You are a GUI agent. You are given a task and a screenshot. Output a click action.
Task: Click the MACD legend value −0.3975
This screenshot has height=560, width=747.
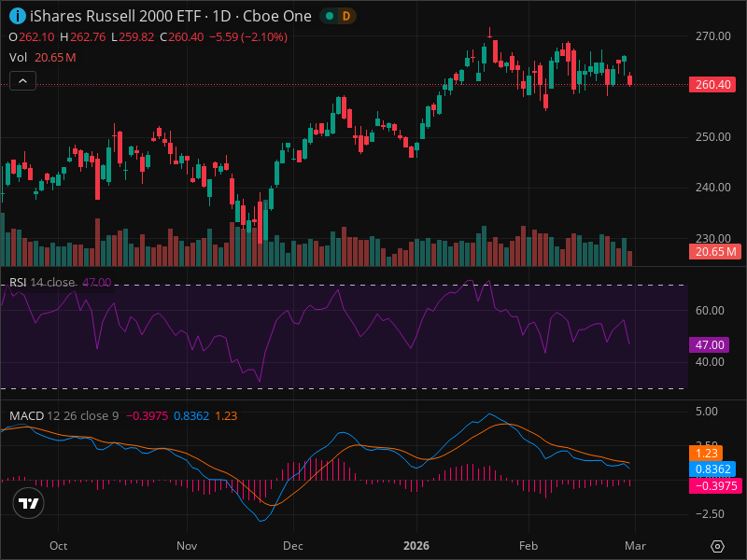(x=147, y=415)
